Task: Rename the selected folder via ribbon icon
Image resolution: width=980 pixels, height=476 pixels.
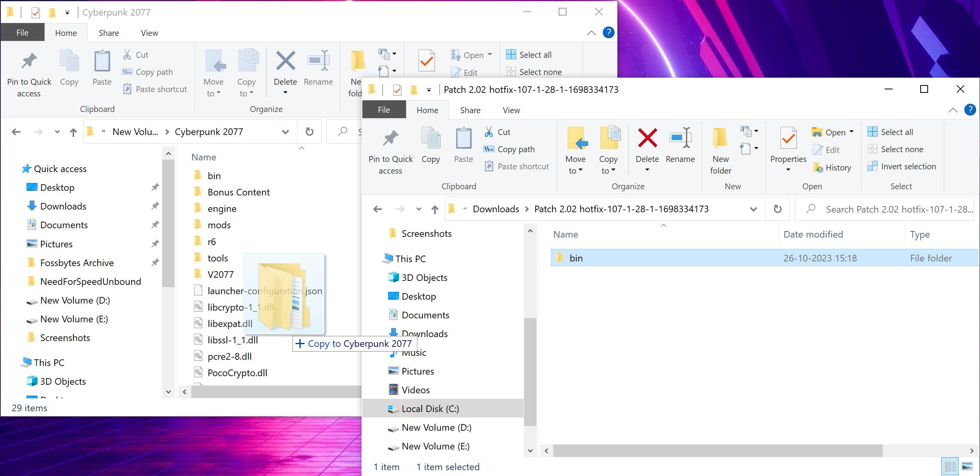Action: 680,146
